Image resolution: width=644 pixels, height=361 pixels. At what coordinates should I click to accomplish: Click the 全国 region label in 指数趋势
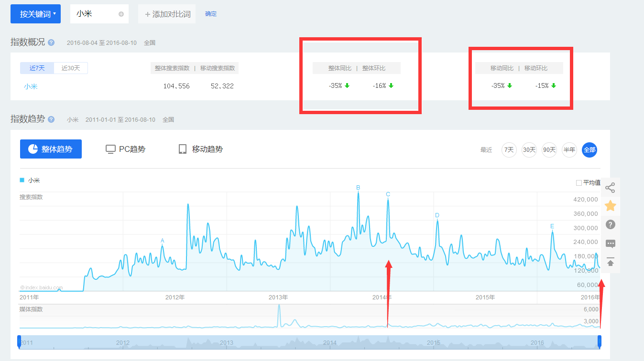[x=168, y=119]
